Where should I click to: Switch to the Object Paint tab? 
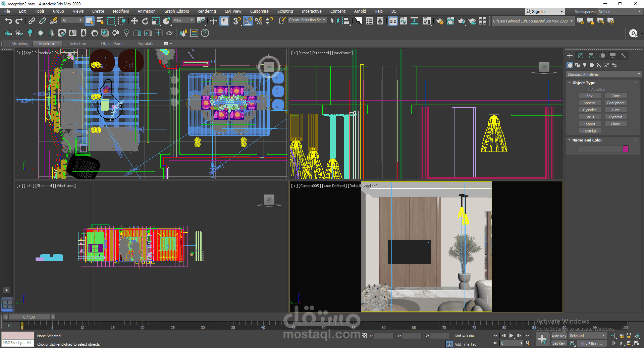coord(112,44)
